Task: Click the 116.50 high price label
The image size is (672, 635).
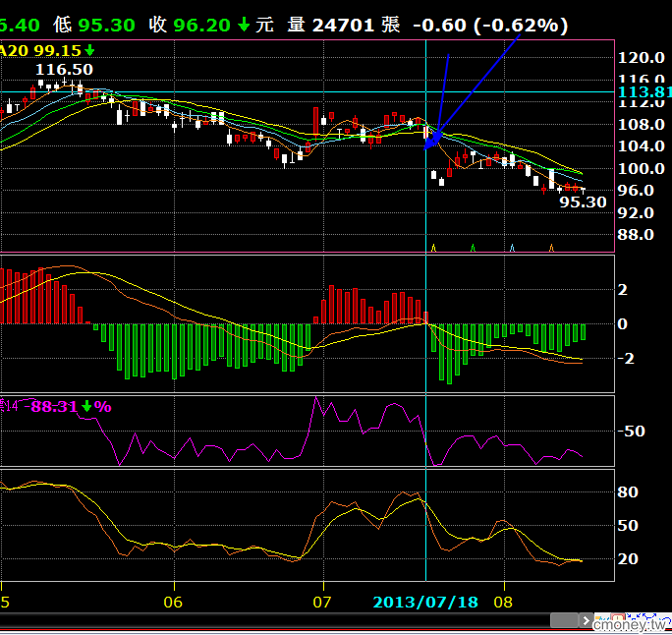Action: (x=64, y=70)
